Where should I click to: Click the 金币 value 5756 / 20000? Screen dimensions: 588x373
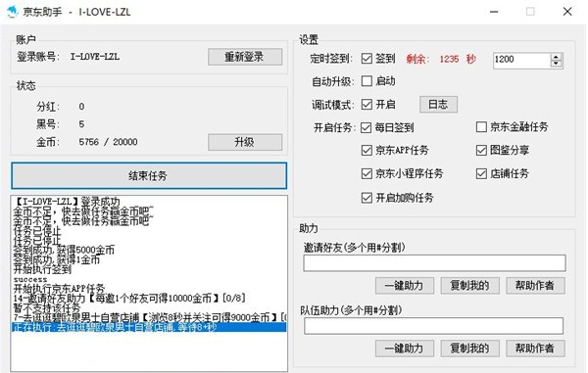(108, 142)
